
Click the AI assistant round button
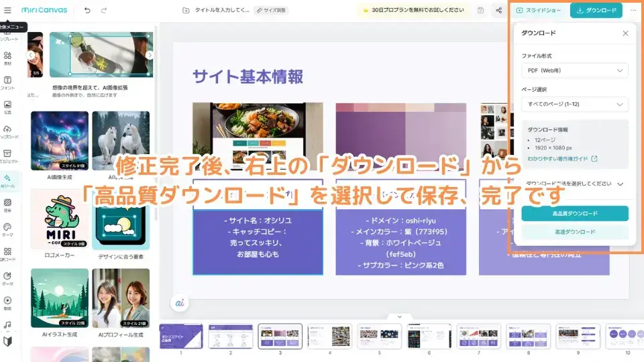click(180, 303)
